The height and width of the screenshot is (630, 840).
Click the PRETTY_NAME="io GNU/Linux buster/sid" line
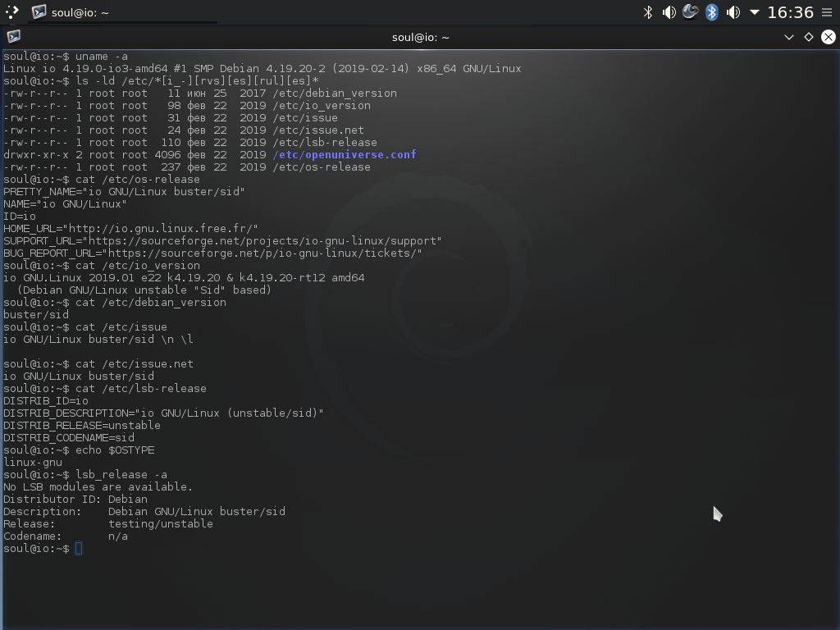[125, 192]
